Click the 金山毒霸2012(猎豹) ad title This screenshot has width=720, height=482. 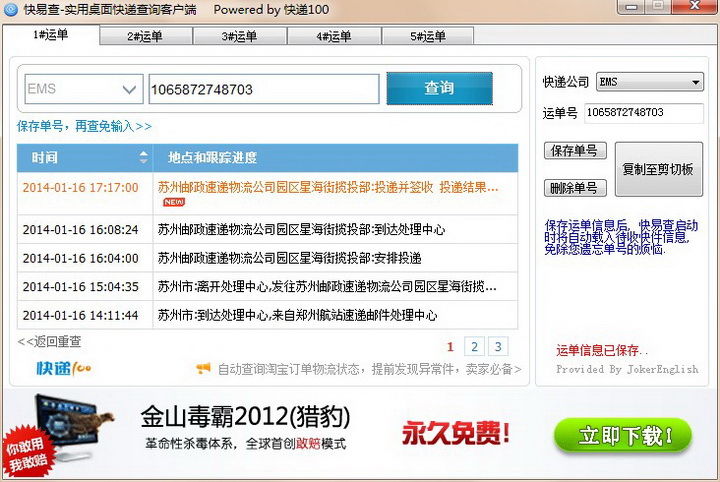pyautogui.click(x=245, y=417)
